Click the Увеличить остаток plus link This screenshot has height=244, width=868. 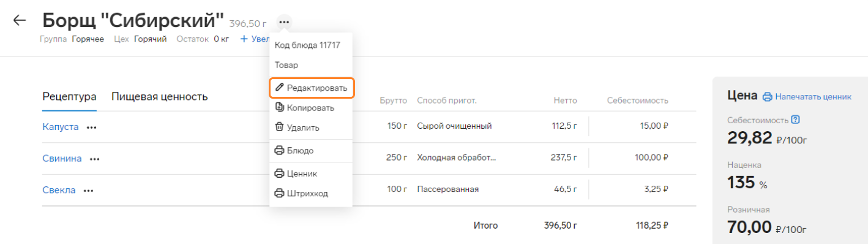click(x=255, y=39)
